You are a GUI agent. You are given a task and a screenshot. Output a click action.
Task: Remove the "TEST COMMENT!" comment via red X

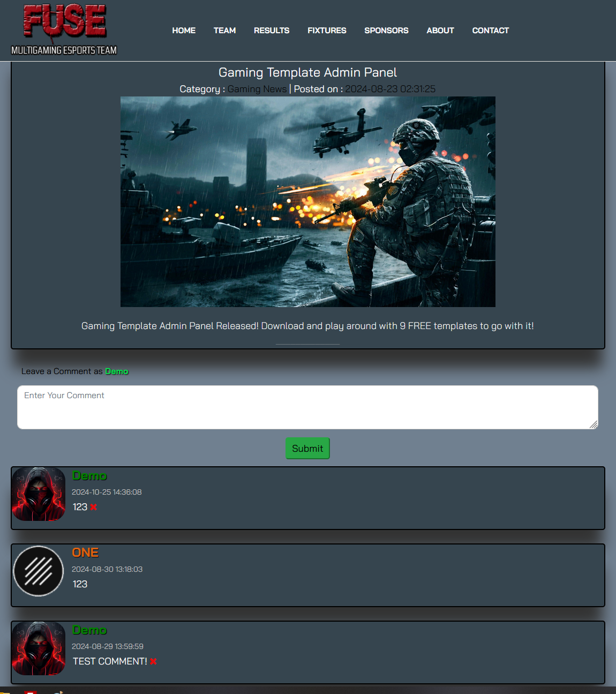[153, 661]
